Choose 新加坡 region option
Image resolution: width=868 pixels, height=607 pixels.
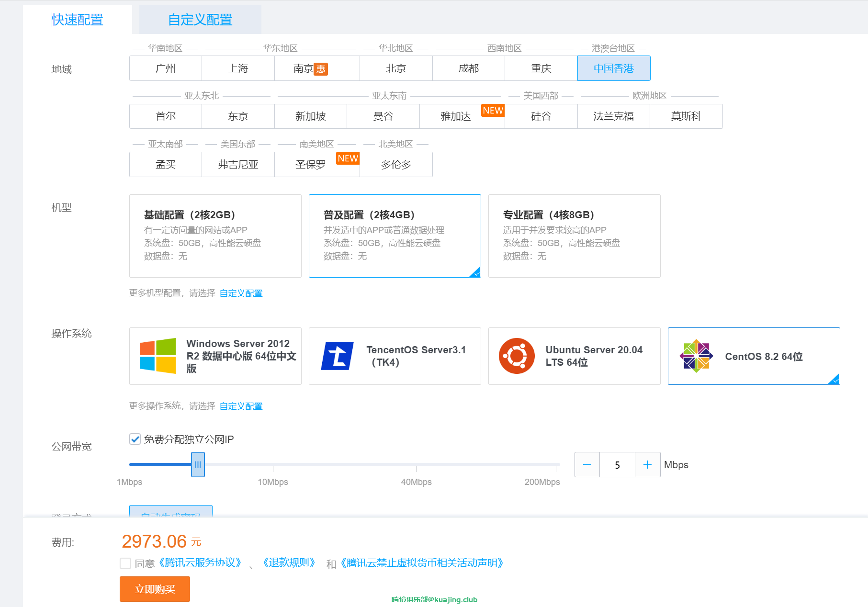click(x=311, y=116)
